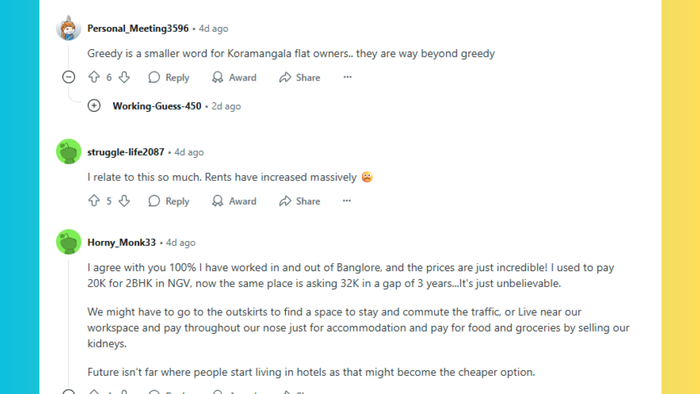
Task: Give Award to struggle-life2087's comment
Action: point(234,201)
